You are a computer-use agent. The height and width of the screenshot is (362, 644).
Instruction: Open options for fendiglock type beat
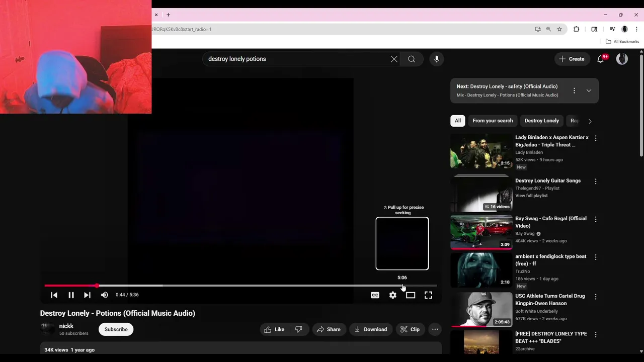[596, 257]
